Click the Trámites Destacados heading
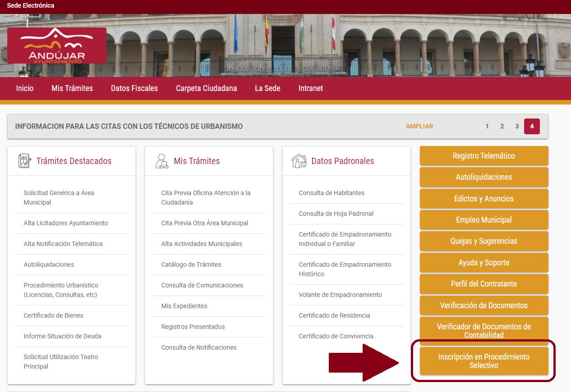 (x=74, y=161)
